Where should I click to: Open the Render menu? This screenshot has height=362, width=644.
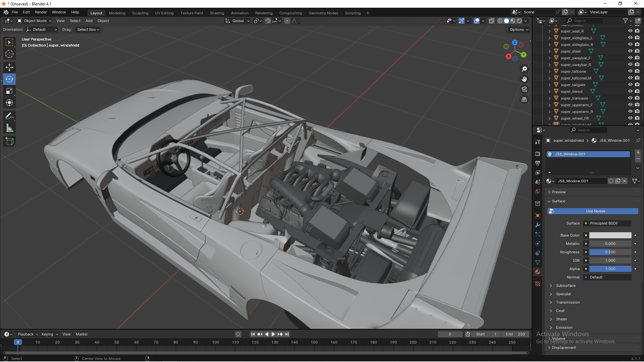41,12
